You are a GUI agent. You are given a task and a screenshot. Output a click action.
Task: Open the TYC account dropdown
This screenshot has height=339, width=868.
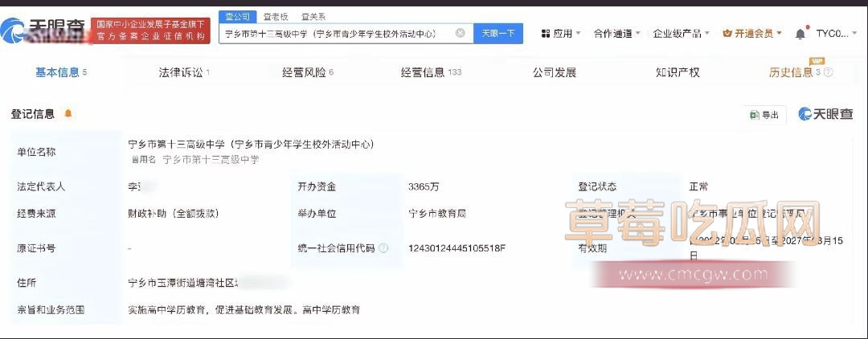click(836, 34)
